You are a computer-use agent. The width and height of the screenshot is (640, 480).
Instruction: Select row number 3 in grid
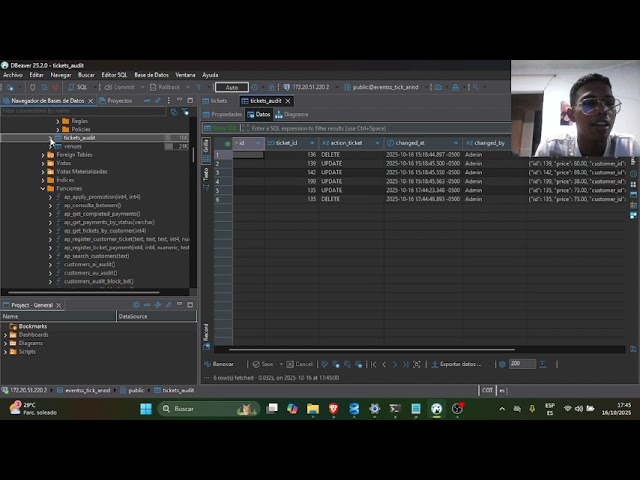click(223, 173)
